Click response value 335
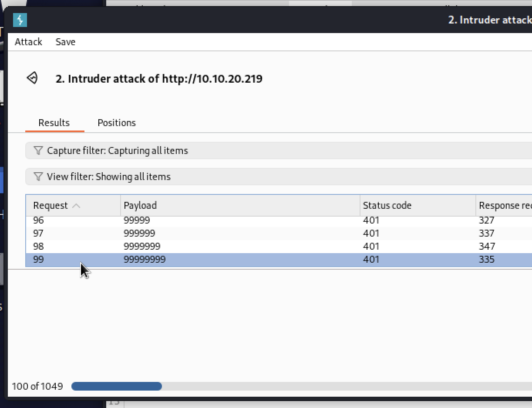 tap(487, 259)
